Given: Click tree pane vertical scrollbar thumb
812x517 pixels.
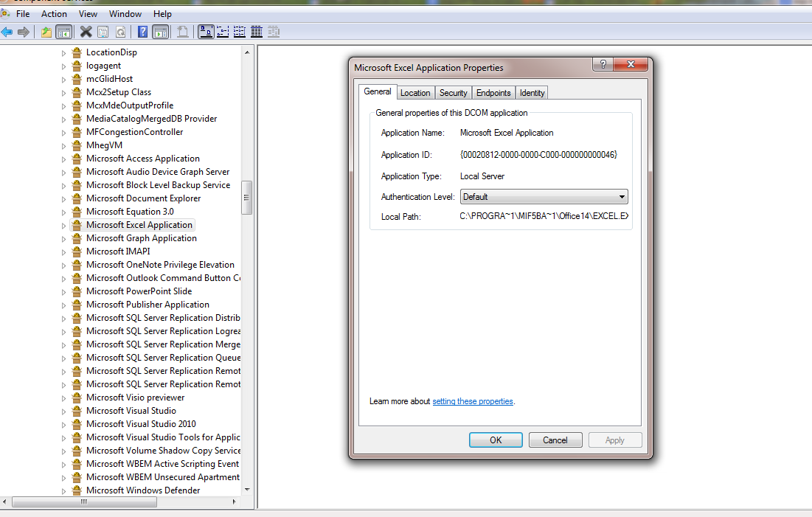Looking at the screenshot, I should point(246,198).
